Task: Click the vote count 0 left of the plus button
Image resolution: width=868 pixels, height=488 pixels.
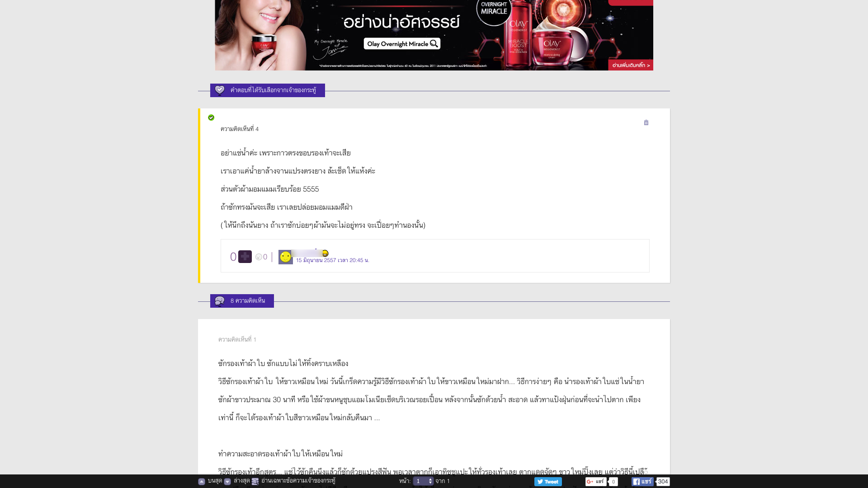Action: pyautogui.click(x=233, y=257)
